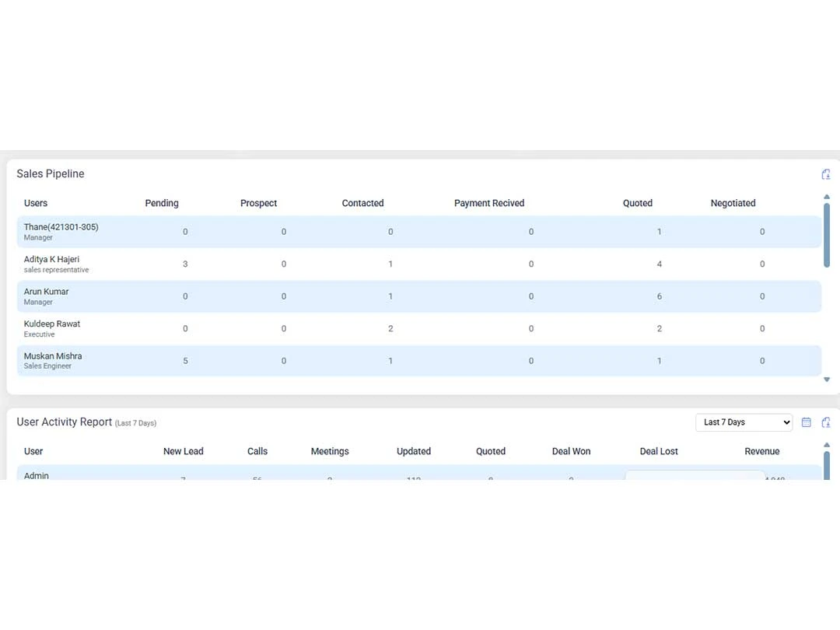Click the Negotiated column header
The width and height of the screenshot is (840, 630).
733,203
